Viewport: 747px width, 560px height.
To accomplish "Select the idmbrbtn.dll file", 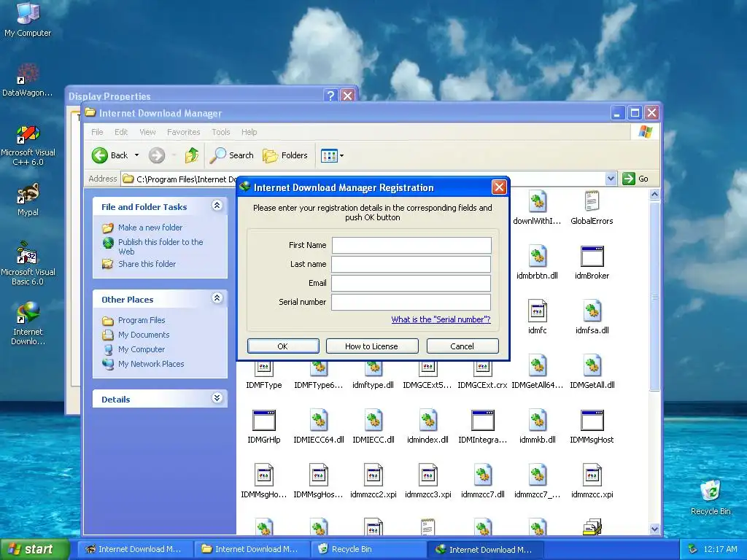I will tap(537, 262).
